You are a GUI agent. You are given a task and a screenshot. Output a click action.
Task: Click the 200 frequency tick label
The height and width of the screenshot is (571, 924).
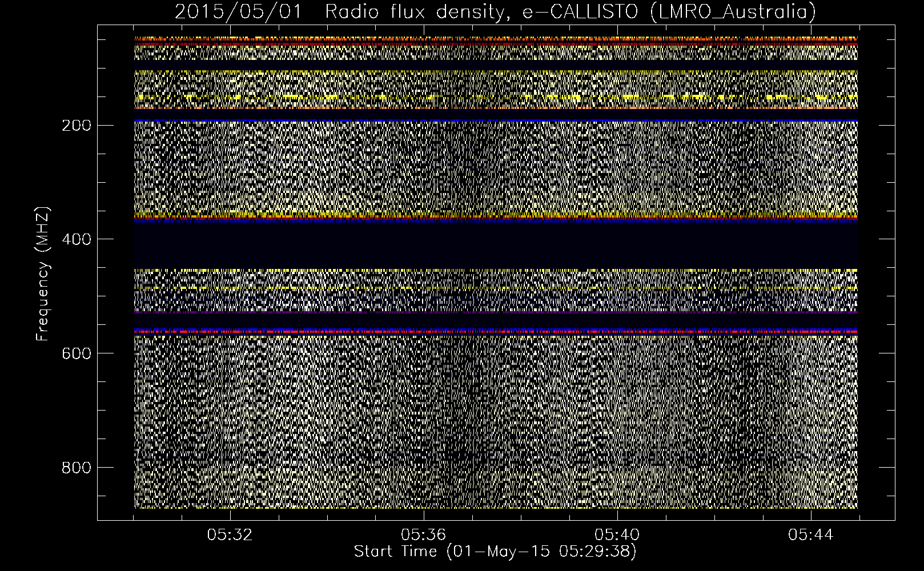pyautogui.click(x=76, y=125)
